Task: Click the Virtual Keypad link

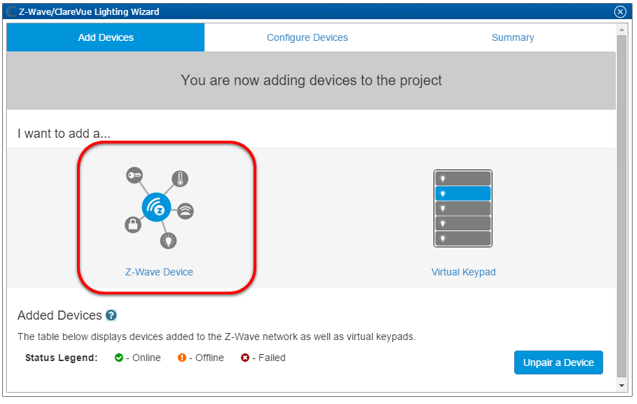Action: pos(463,272)
